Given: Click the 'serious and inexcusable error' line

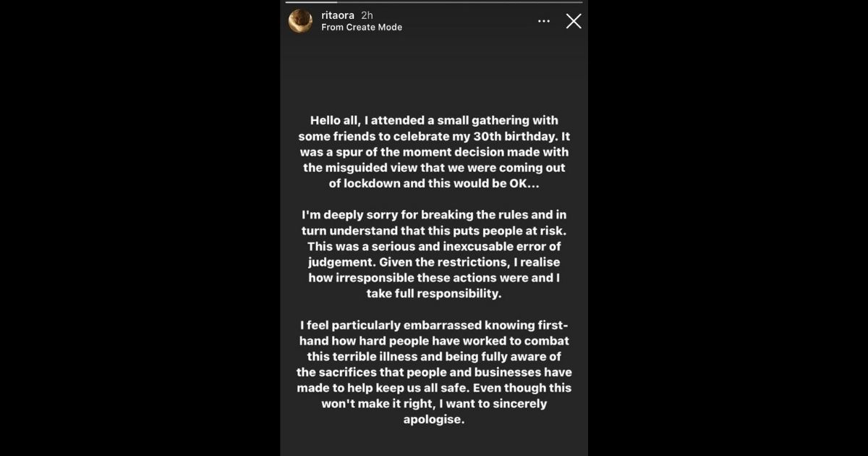Looking at the screenshot, I should click(434, 247).
